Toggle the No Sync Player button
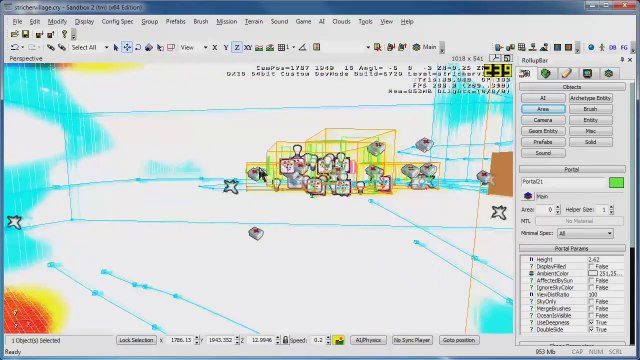The width and height of the screenshot is (640, 360). 412,340
